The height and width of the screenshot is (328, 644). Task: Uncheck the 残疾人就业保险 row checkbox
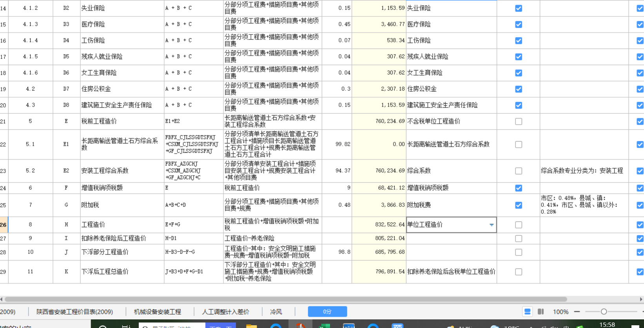click(519, 57)
